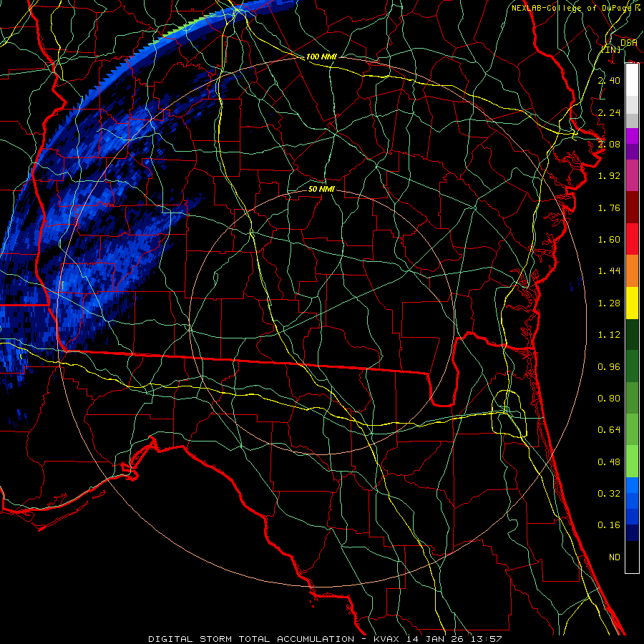Select the 0.80 legend value

[x=609, y=399]
